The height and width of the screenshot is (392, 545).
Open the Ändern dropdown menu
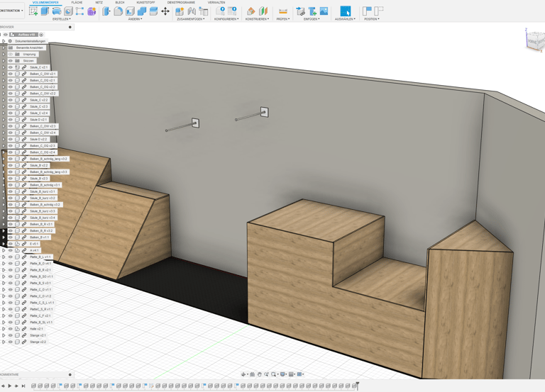135,19
